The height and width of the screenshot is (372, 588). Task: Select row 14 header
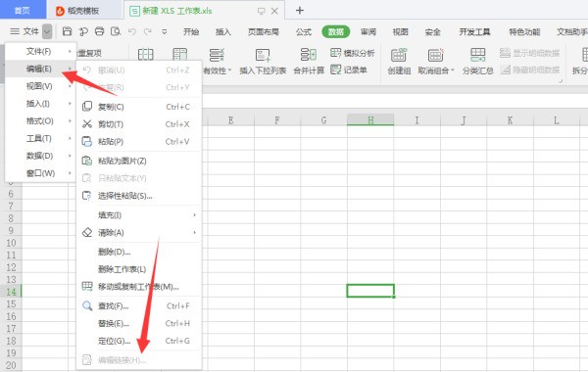click(11, 292)
